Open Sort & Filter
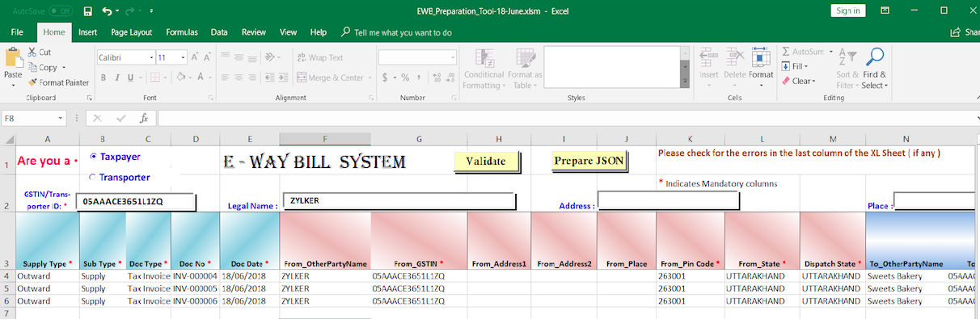 point(847,69)
